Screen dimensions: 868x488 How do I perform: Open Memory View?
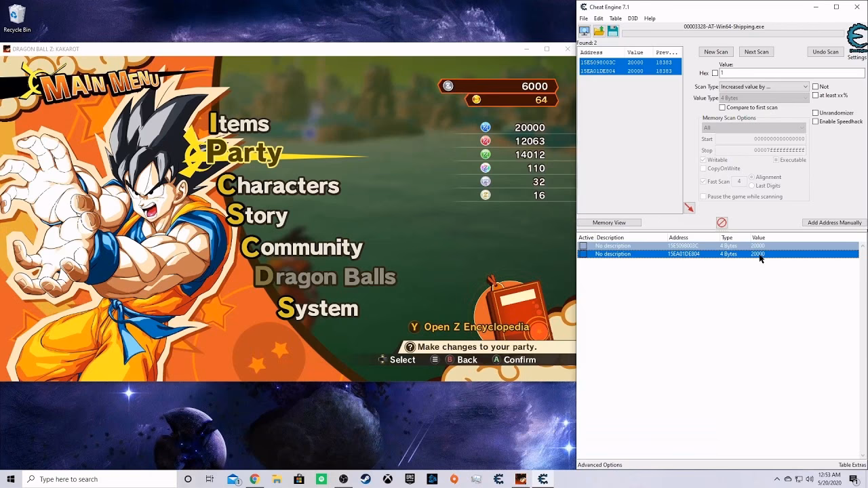coord(609,222)
